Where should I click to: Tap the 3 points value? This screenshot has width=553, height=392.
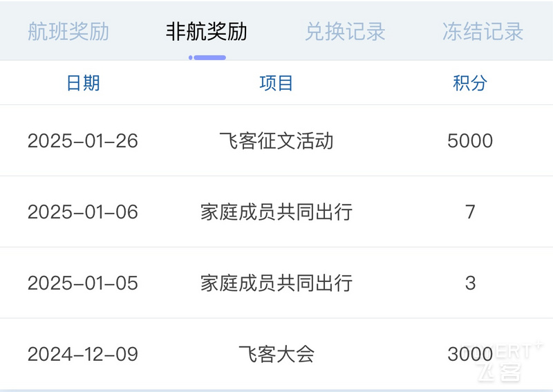(x=470, y=283)
